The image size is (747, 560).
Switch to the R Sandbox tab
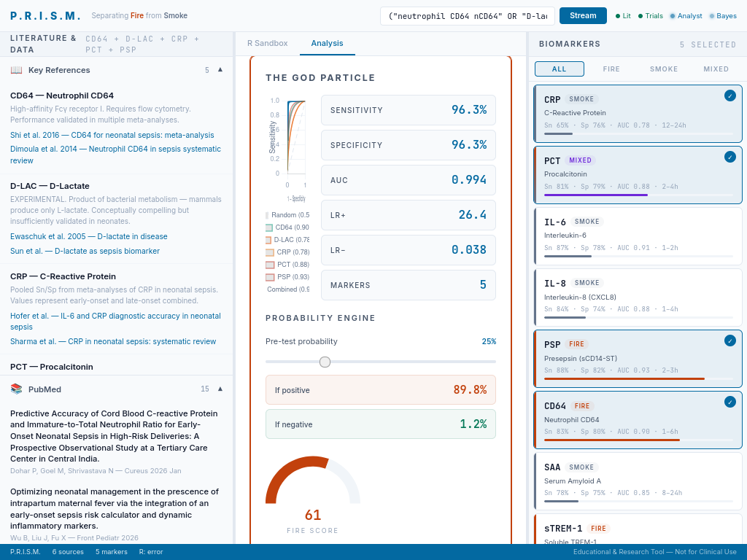(267, 43)
